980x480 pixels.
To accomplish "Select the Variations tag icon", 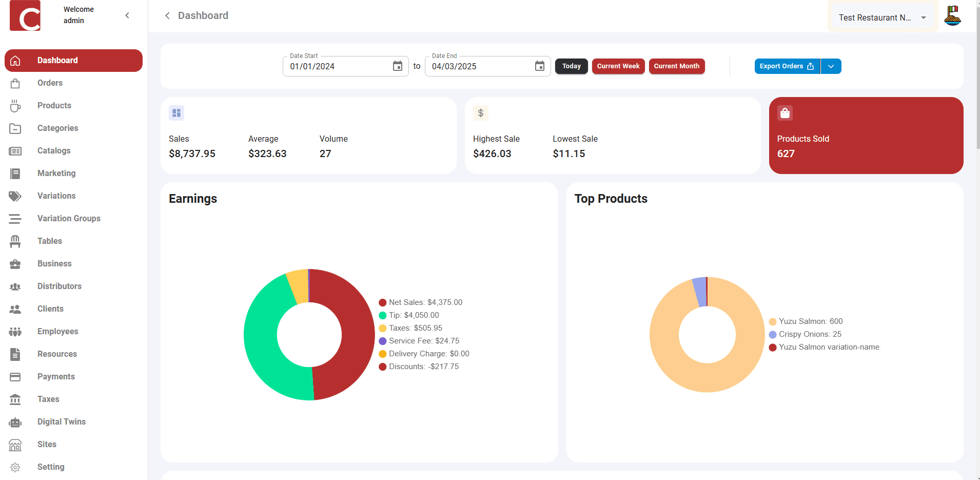I will click(15, 196).
